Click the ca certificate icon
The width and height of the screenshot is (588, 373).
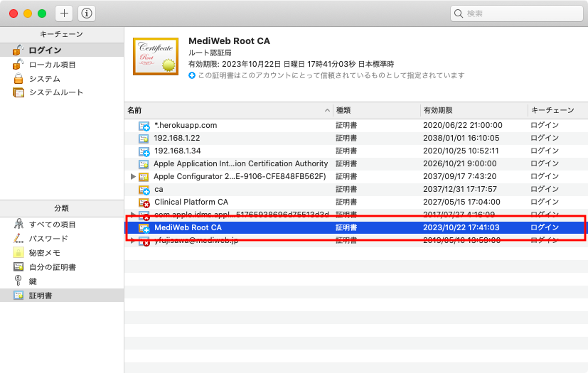point(144,190)
